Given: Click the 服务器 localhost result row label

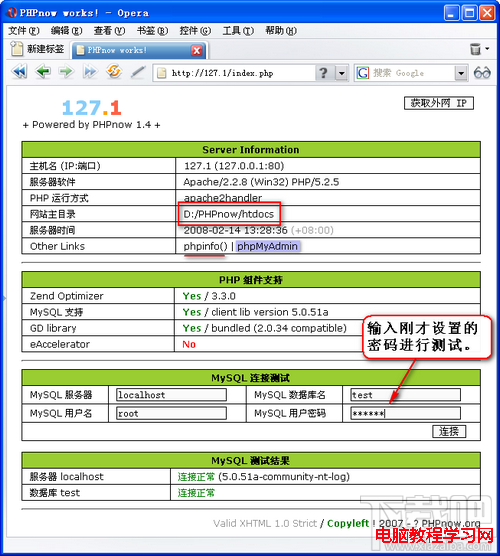Looking at the screenshot, I should 67,477.
